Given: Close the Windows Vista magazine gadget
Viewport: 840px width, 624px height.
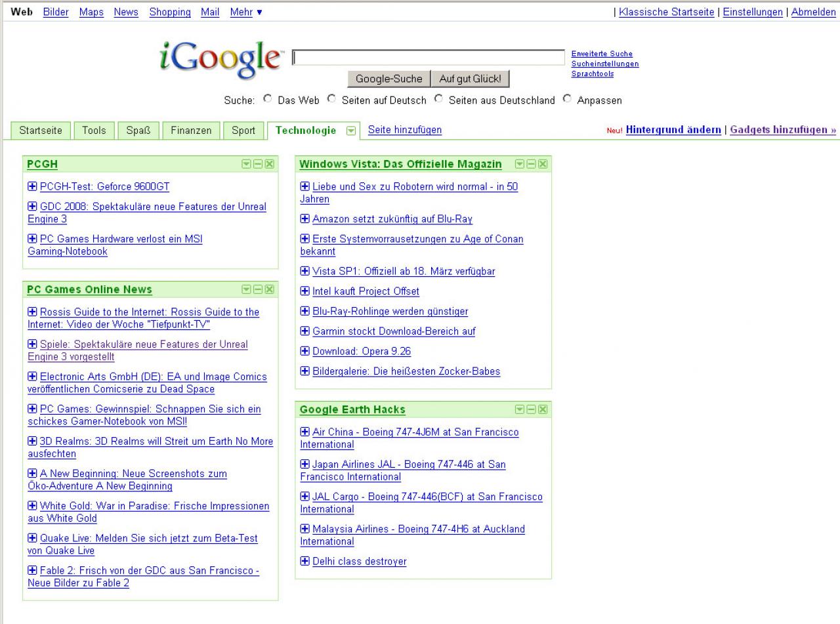Looking at the screenshot, I should (542, 164).
